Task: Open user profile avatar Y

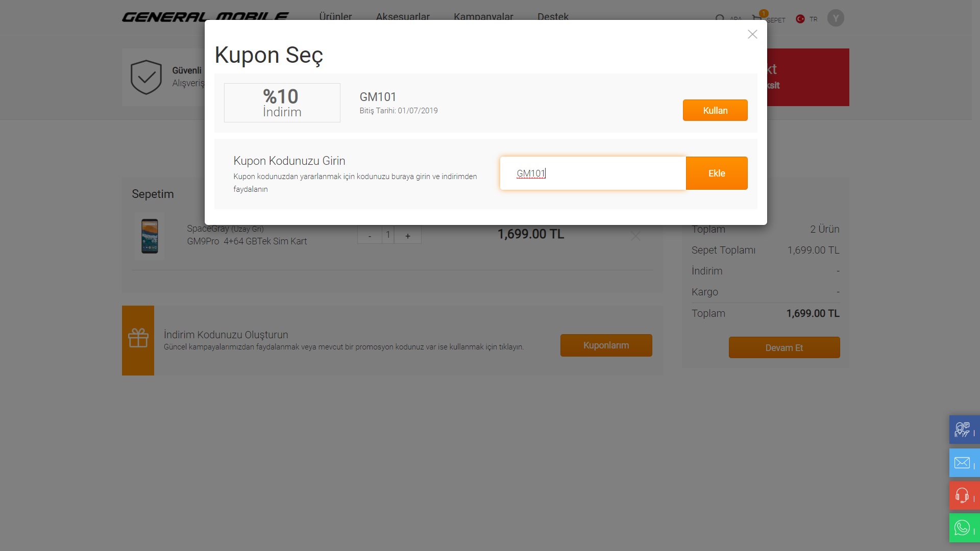Action: point(836,18)
